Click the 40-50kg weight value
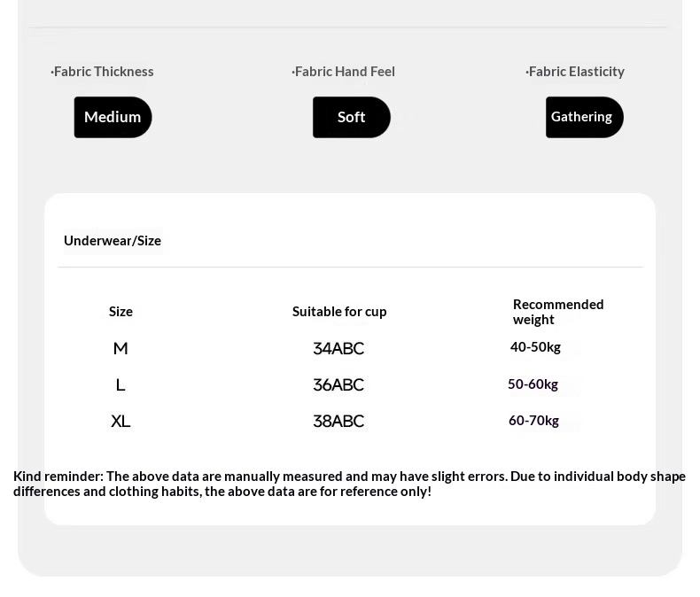 click(535, 347)
